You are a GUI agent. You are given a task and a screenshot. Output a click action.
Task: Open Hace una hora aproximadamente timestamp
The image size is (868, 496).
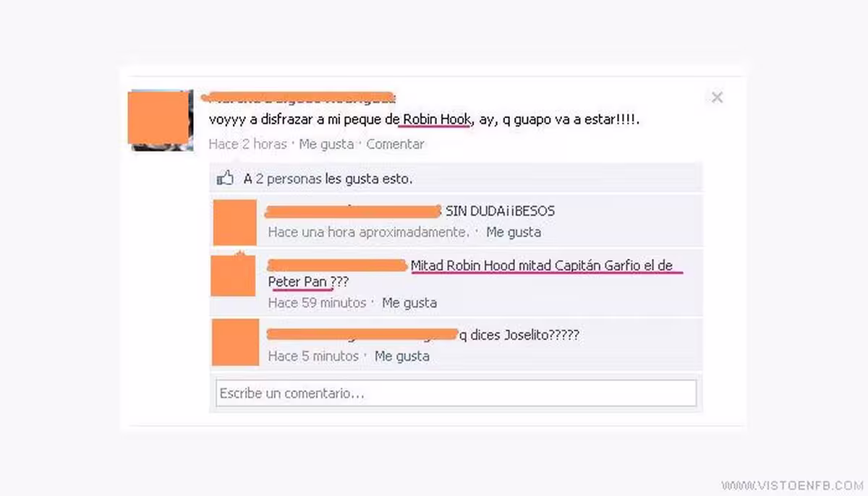(368, 232)
